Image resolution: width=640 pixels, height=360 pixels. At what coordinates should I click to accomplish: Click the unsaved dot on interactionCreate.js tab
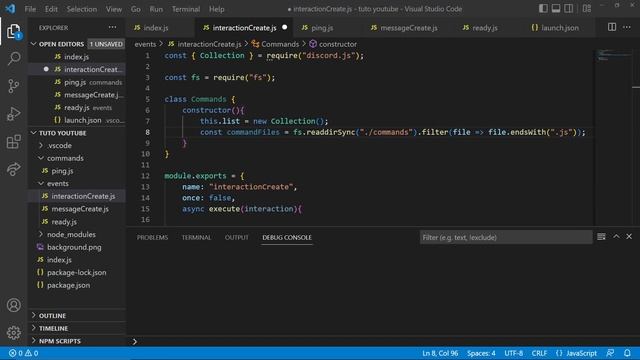coord(284,27)
